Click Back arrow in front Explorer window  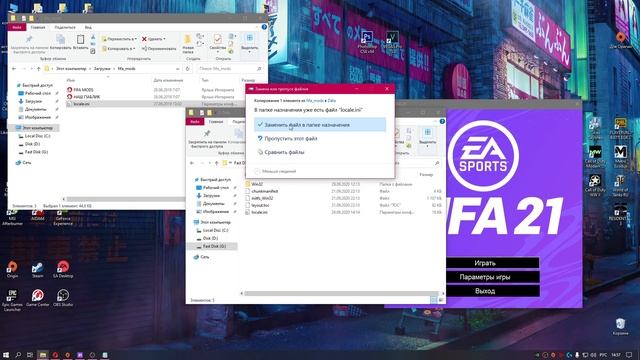192,163
